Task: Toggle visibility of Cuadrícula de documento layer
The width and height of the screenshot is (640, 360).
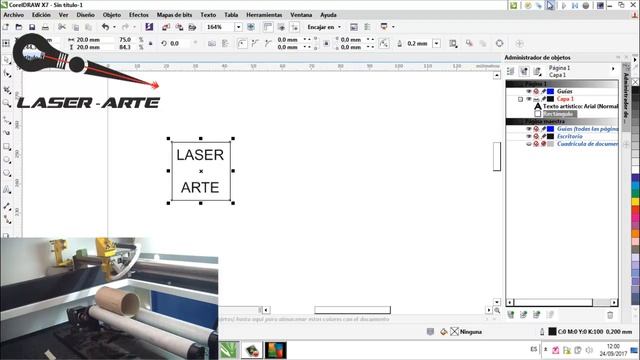Action: (x=529, y=144)
